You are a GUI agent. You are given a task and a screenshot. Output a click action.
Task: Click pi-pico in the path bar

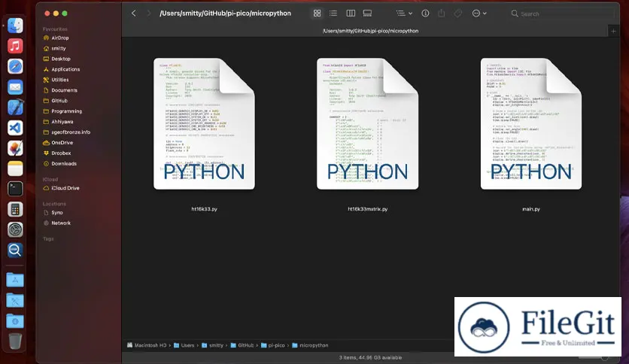(x=273, y=345)
